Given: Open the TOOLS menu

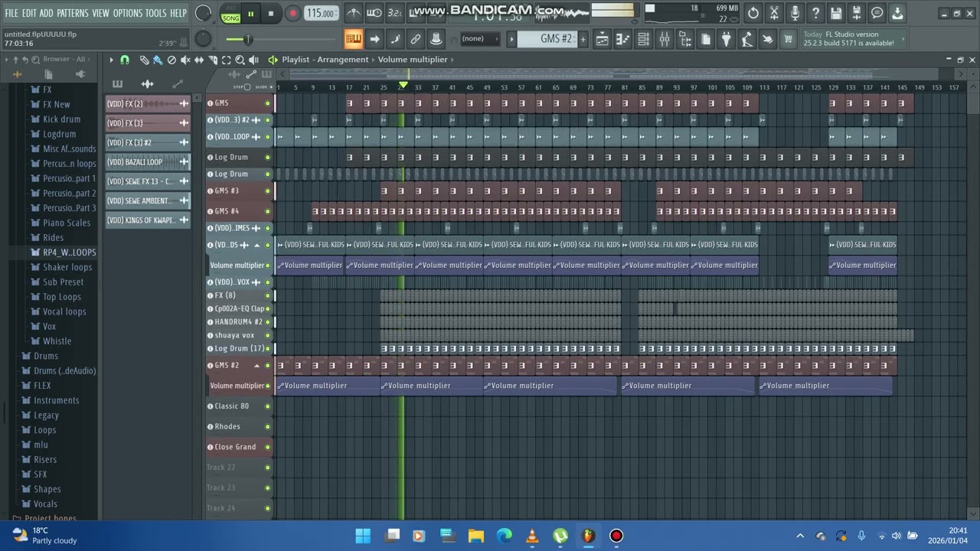Looking at the screenshot, I should tap(155, 13).
